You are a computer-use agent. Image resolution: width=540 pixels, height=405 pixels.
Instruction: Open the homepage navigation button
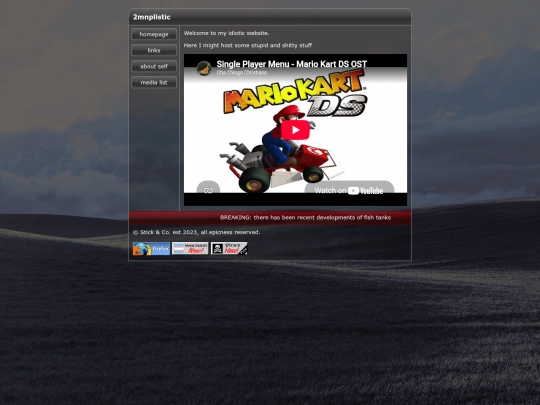coord(154,34)
